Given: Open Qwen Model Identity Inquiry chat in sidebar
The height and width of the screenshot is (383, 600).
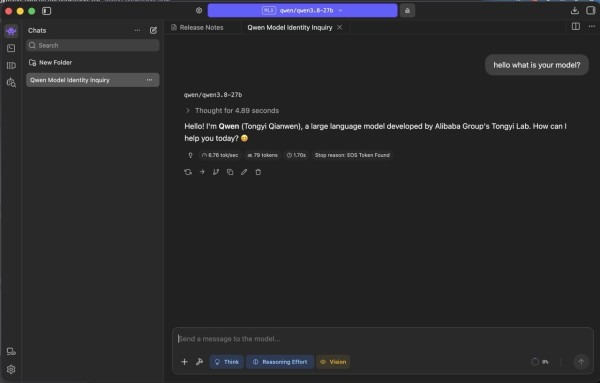Looking at the screenshot, I should point(93,80).
